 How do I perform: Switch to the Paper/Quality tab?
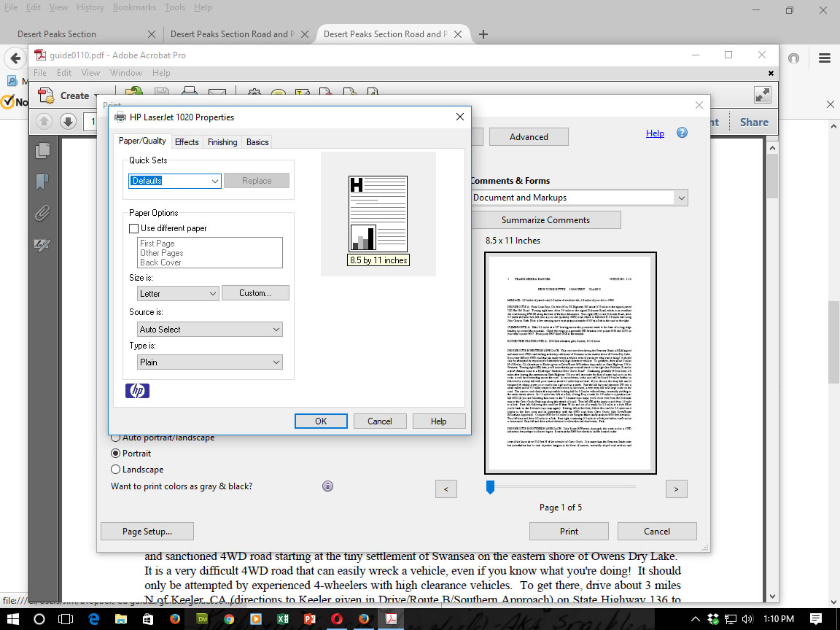(x=142, y=141)
